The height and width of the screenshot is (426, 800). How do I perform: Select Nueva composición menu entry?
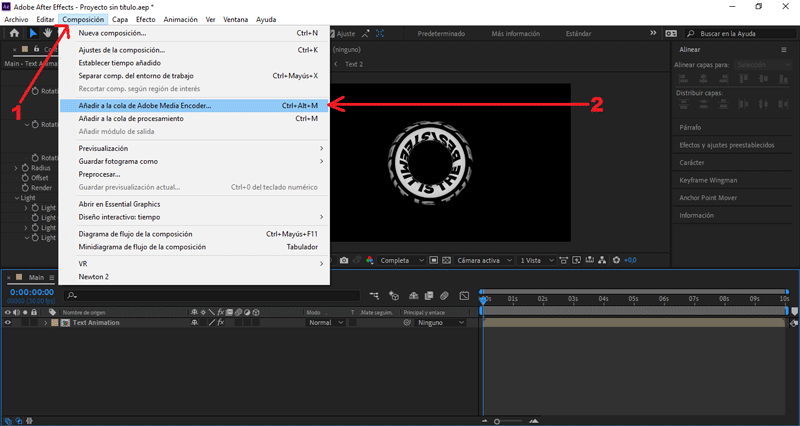[x=194, y=33]
